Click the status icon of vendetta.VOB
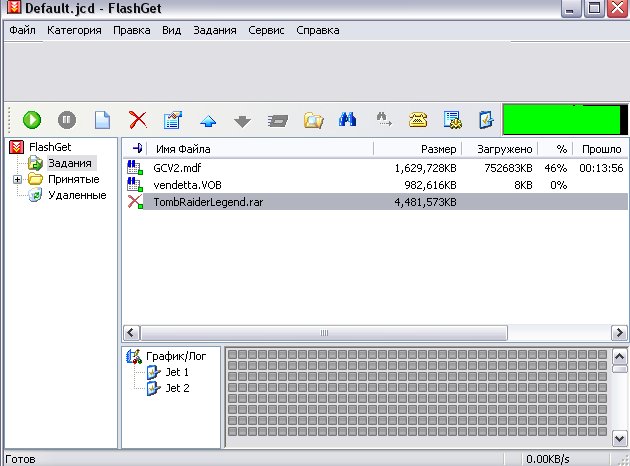 click(x=135, y=184)
